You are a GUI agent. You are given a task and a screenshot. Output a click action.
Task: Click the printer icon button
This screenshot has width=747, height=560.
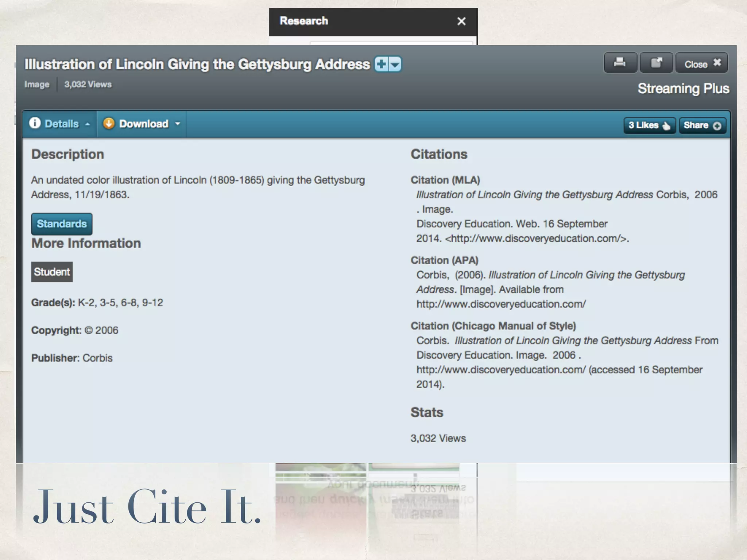click(620, 63)
